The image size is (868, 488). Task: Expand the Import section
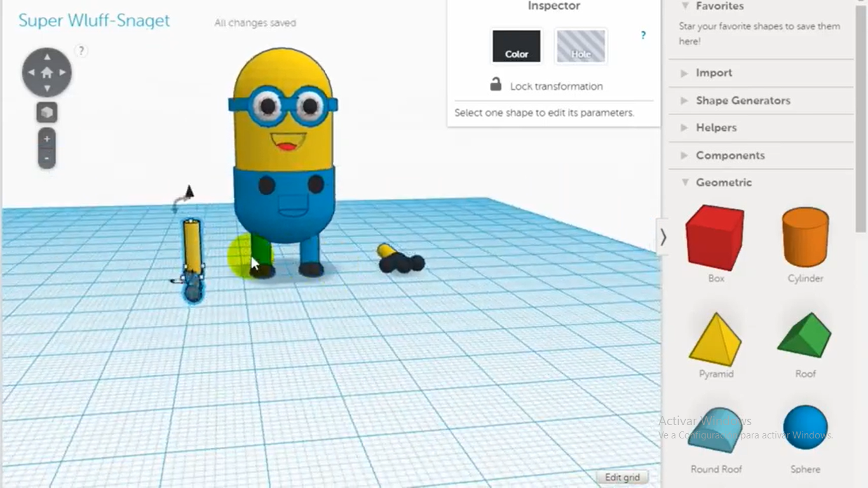coord(713,73)
